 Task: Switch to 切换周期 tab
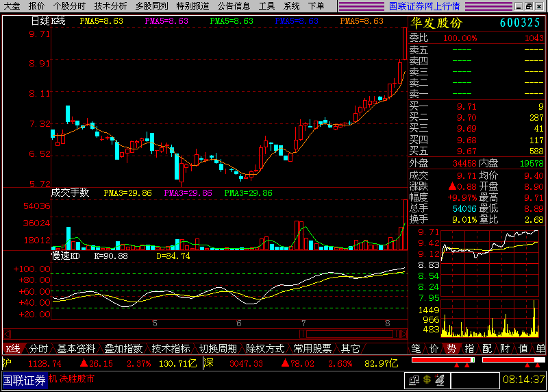(218, 349)
